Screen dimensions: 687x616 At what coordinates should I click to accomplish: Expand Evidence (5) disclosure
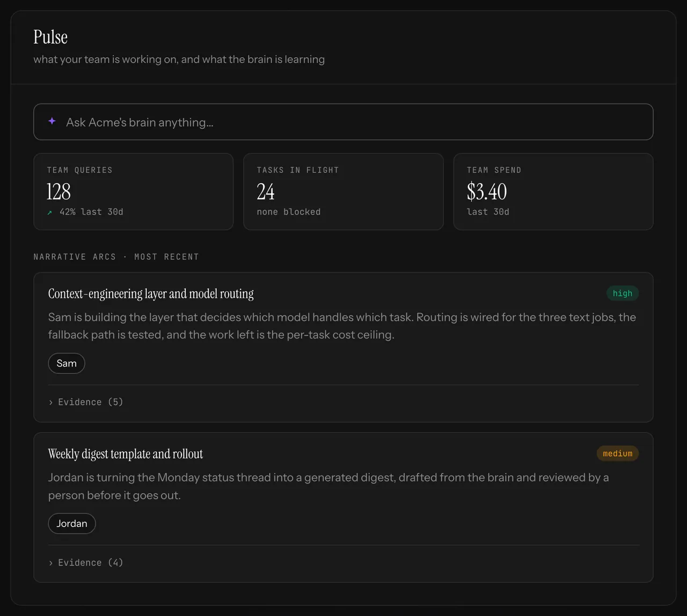[x=86, y=402]
